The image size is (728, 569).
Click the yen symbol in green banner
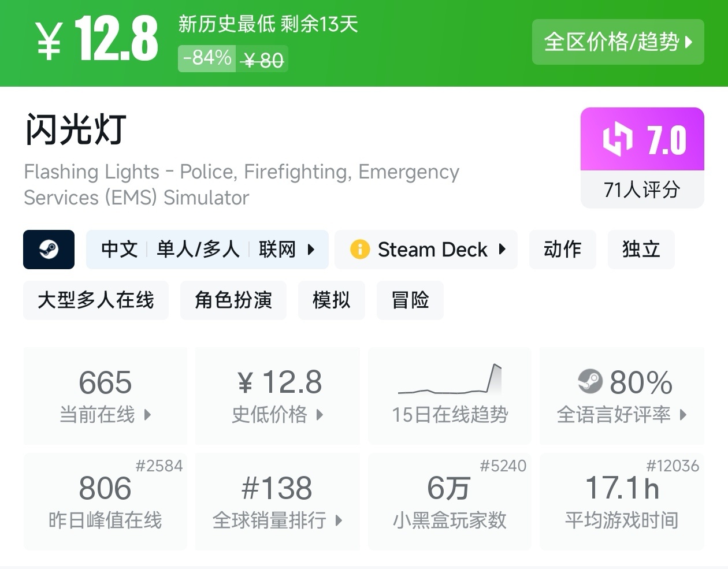(x=50, y=42)
